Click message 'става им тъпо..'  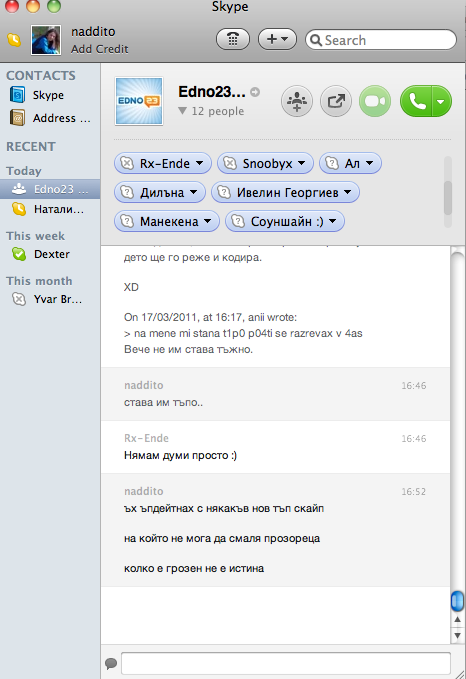click(163, 402)
